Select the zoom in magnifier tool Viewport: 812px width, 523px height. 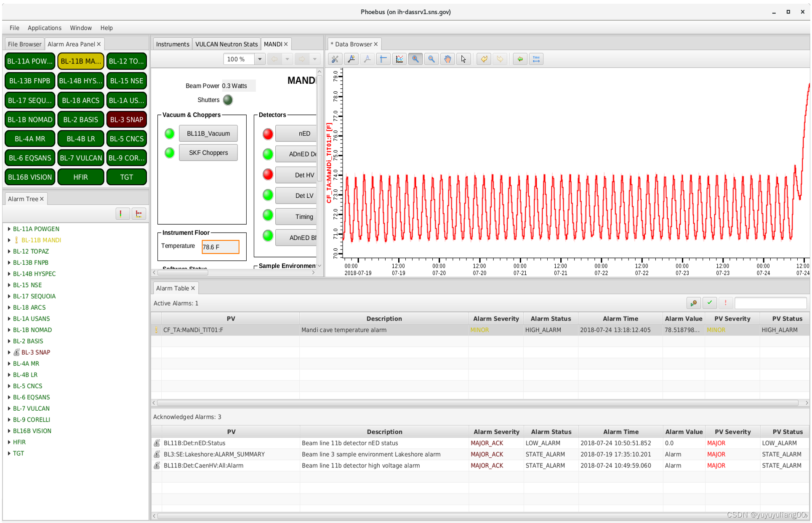(415, 59)
